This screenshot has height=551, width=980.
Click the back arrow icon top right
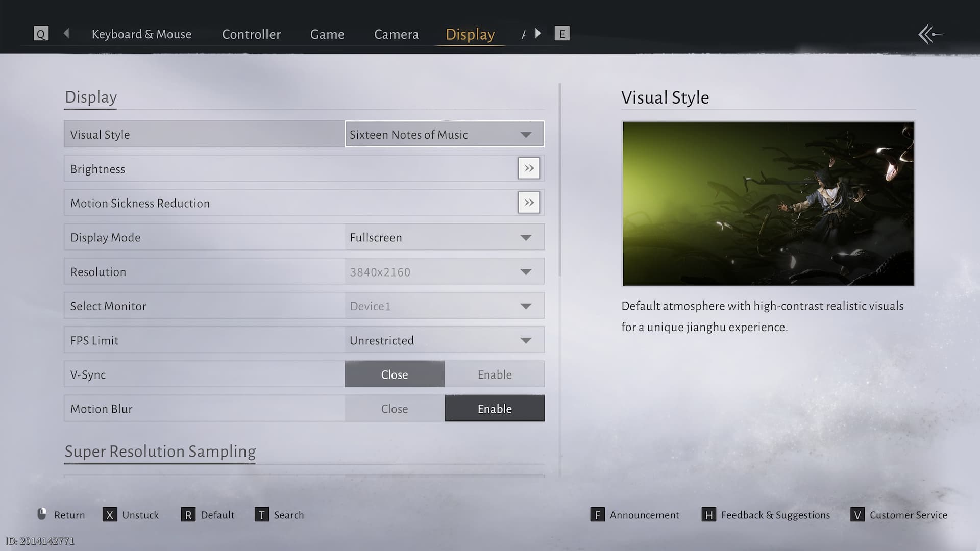(x=930, y=35)
